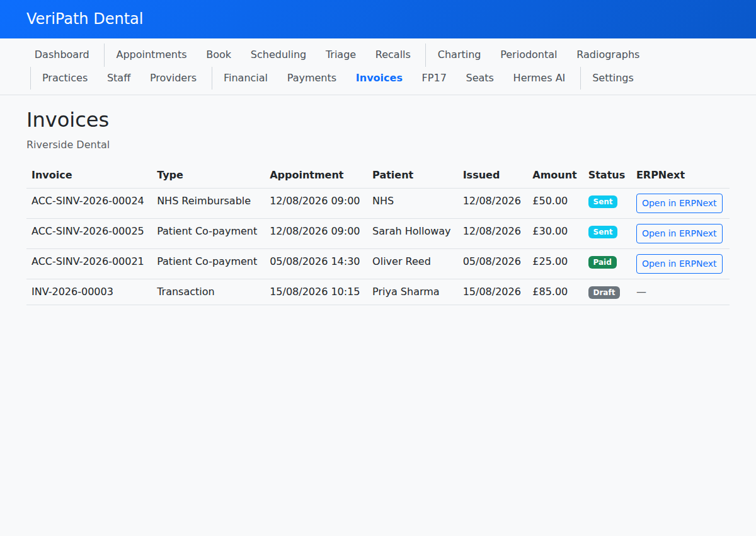Click the Status column header

tap(607, 175)
